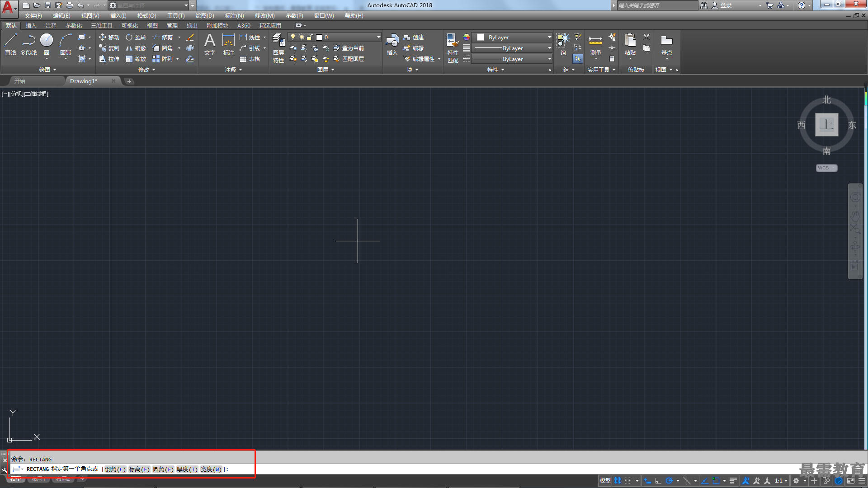Toggle ortho mode in status bar

658,481
